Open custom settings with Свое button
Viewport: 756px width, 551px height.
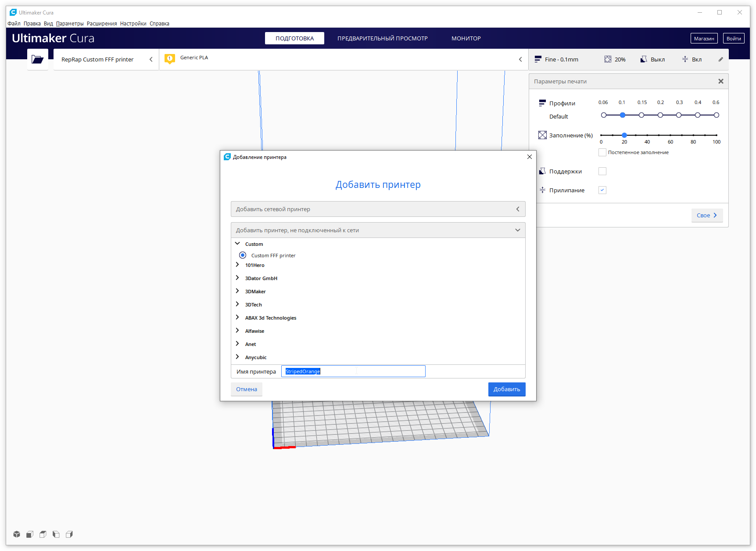point(707,215)
